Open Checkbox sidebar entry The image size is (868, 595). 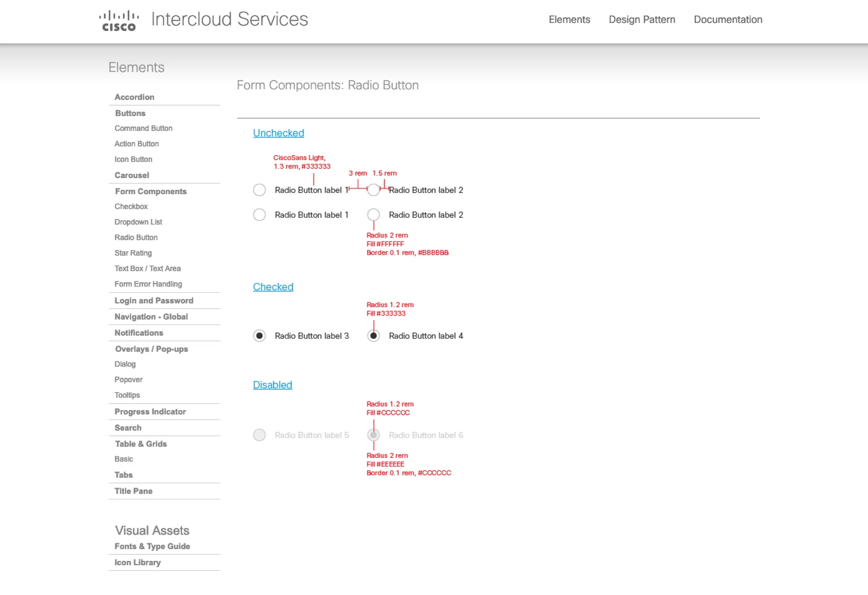coord(131,207)
